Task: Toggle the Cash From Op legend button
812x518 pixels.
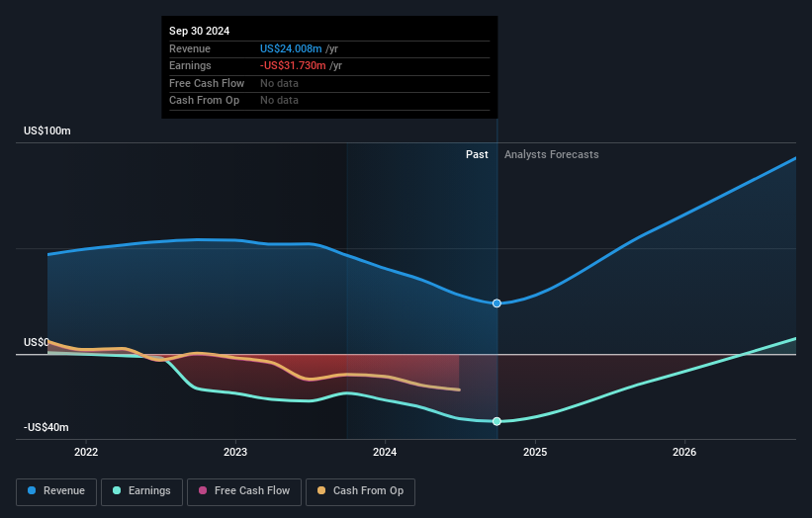Action: coord(360,491)
